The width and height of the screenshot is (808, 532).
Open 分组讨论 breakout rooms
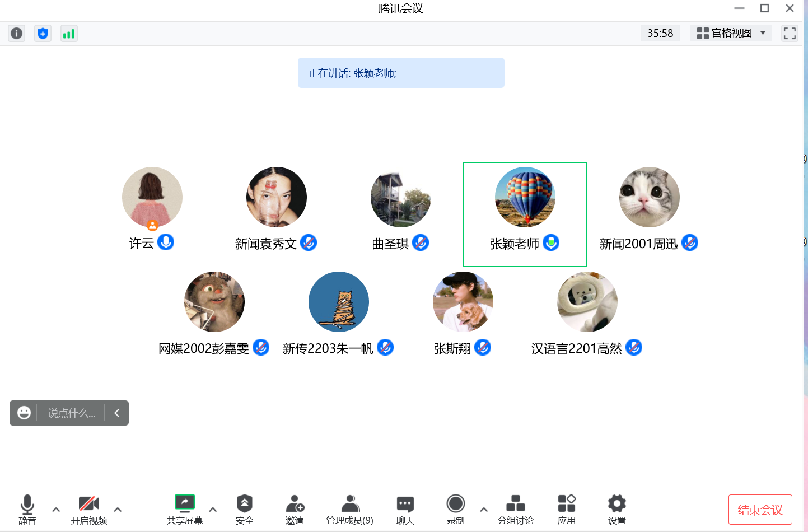click(515, 509)
